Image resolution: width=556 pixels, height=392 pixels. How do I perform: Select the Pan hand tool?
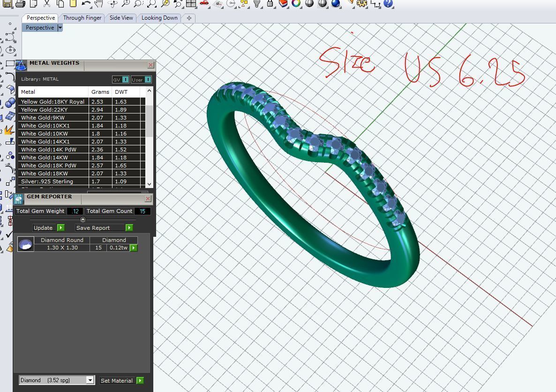coord(99,4)
